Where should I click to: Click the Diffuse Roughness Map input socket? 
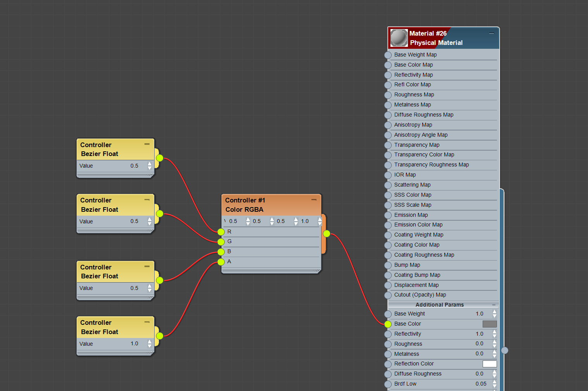(388, 115)
